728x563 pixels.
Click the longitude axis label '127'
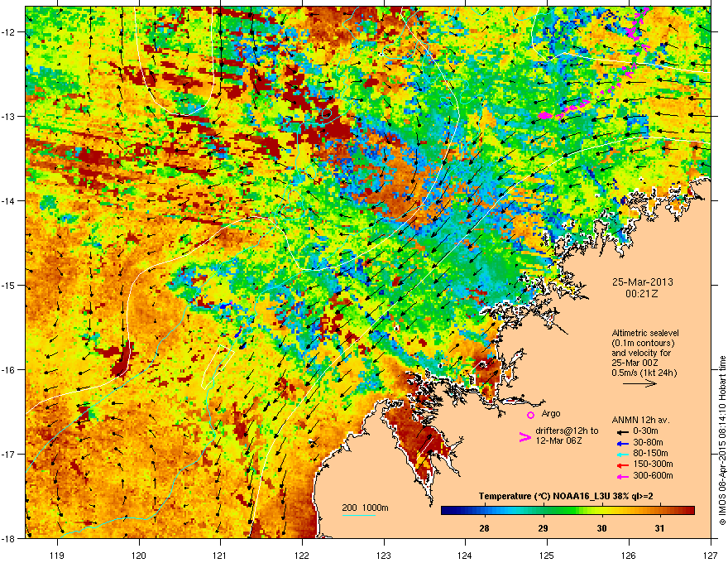(x=711, y=555)
